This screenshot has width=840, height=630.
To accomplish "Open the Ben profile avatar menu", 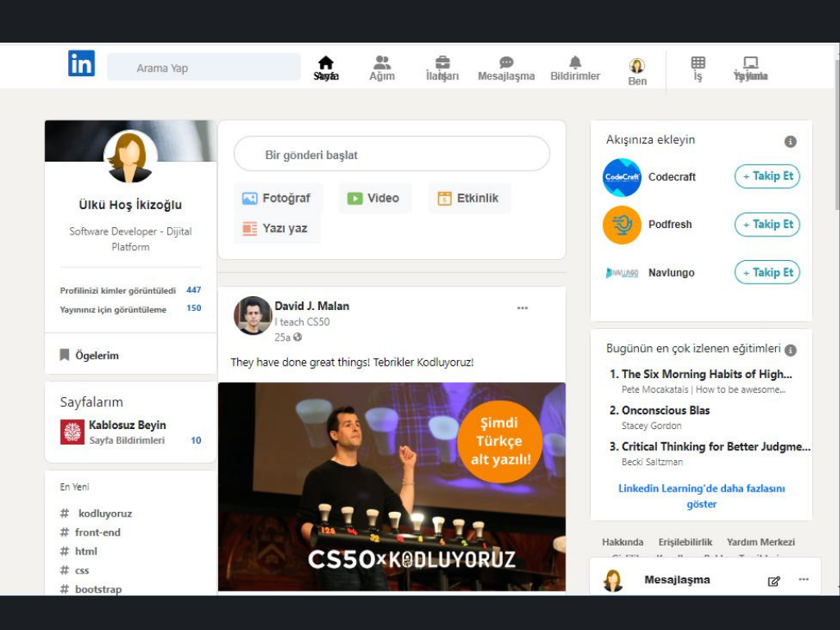I will tap(637, 66).
